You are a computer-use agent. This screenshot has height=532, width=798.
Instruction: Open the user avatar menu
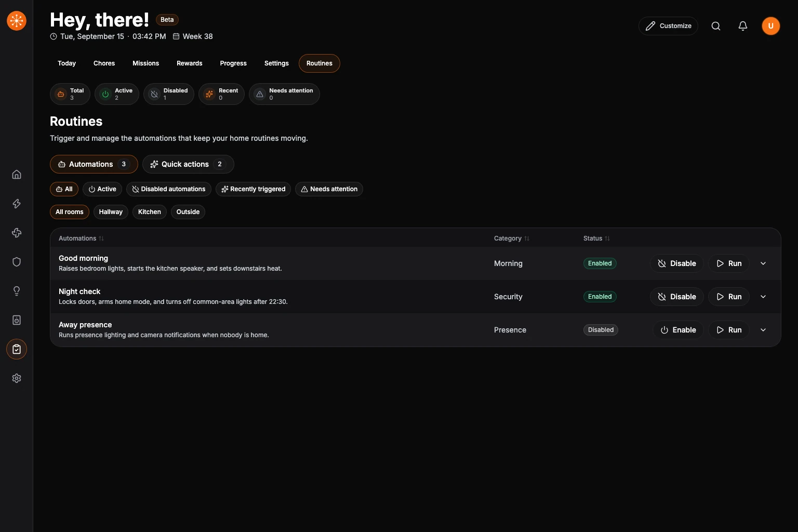pos(771,26)
